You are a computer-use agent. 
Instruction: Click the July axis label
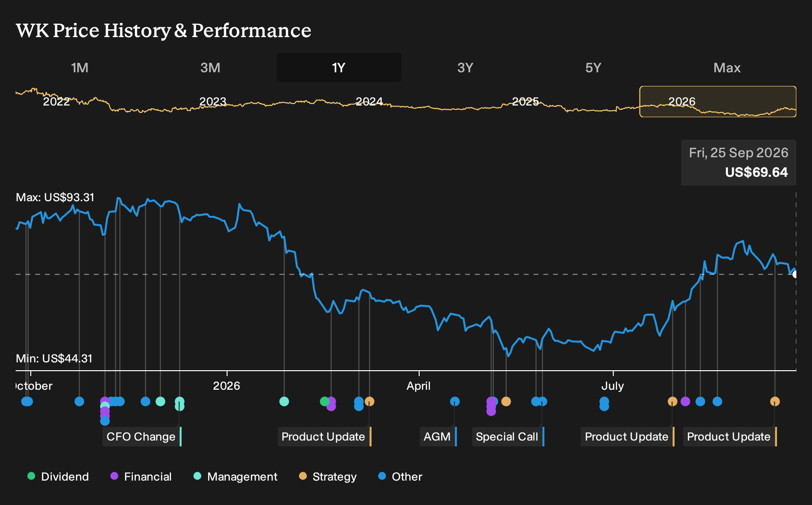click(613, 386)
